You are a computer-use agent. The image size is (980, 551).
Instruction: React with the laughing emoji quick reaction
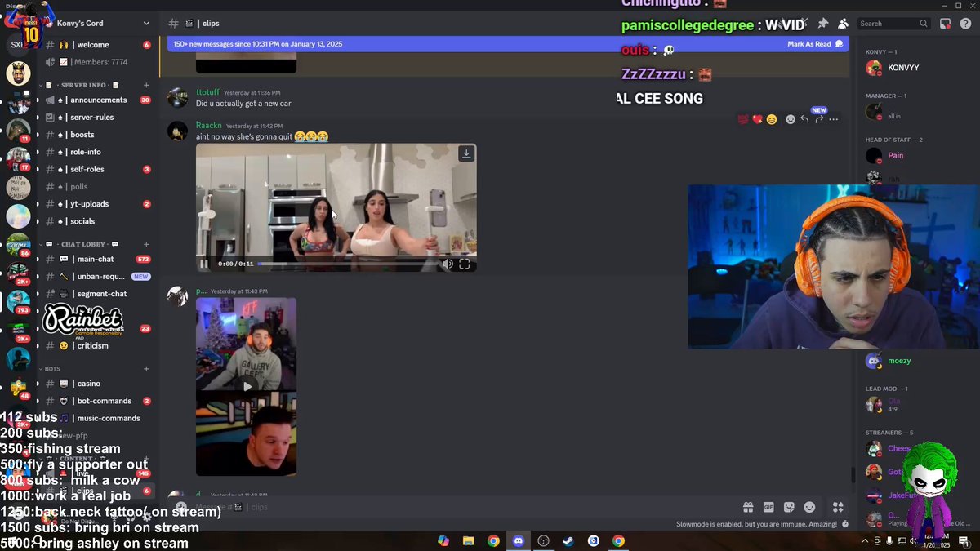pyautogui.click(x=772, y=119)
